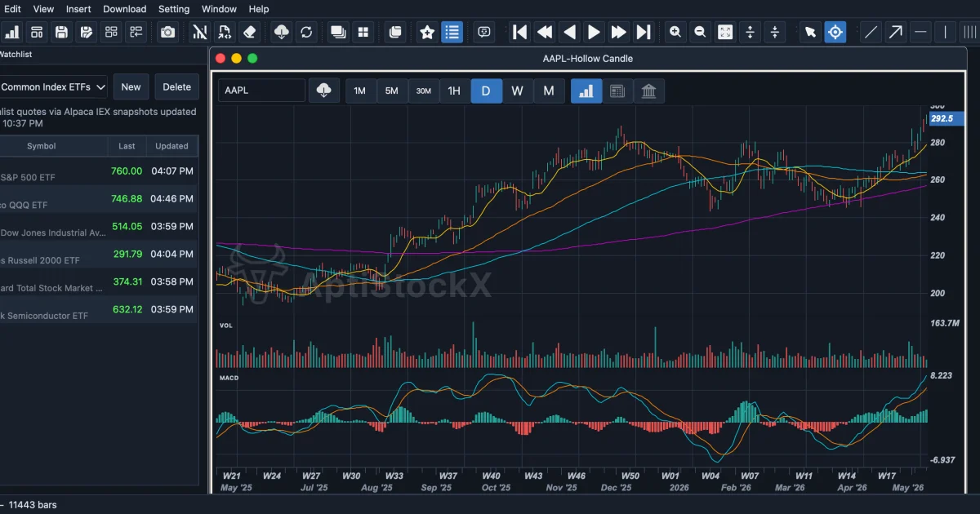Select the arrow line drawing tool
Image resolution: width=980 pixels, height=514 pixels.
pos(896,32)
